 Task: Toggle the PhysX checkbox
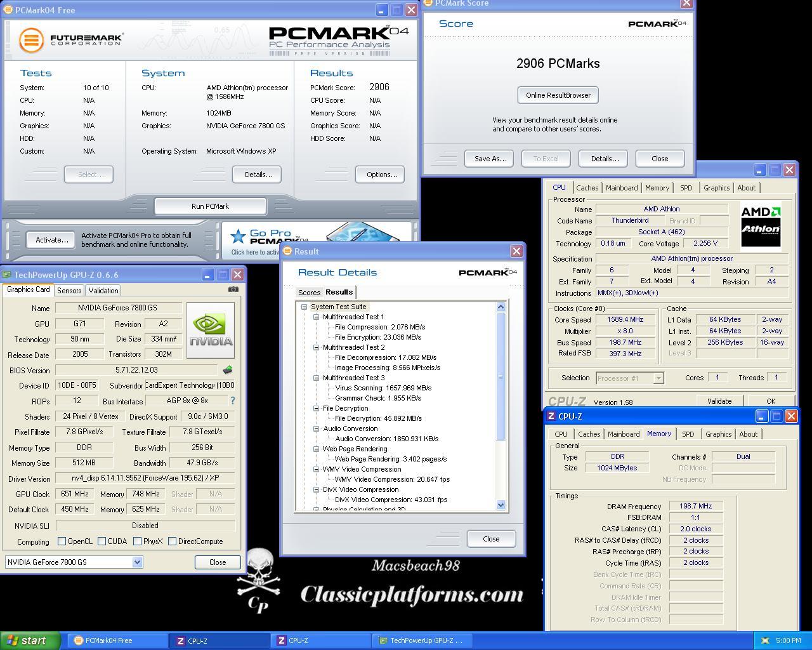point(137,541)
